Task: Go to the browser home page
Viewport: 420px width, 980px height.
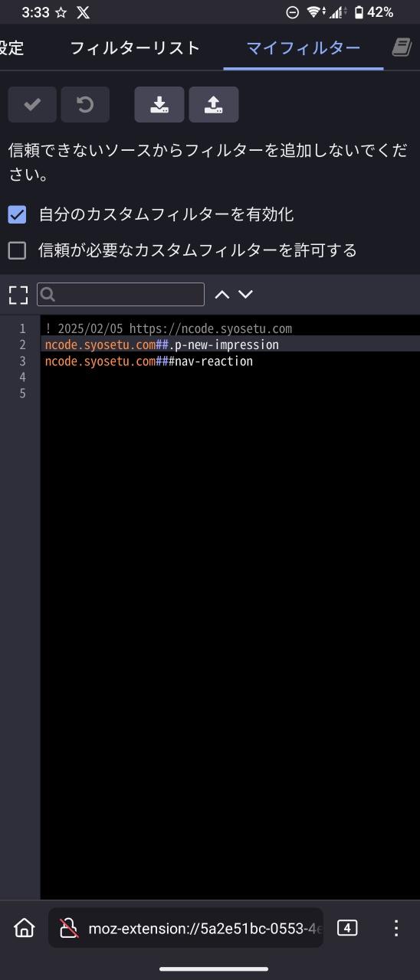Action: [25, 928]
